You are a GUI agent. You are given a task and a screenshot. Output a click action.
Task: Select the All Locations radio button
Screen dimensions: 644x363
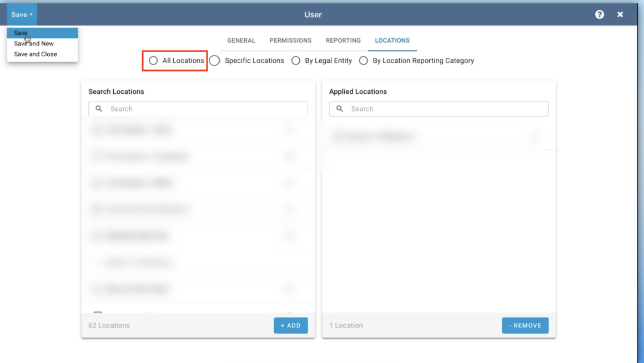click(153, 60)
